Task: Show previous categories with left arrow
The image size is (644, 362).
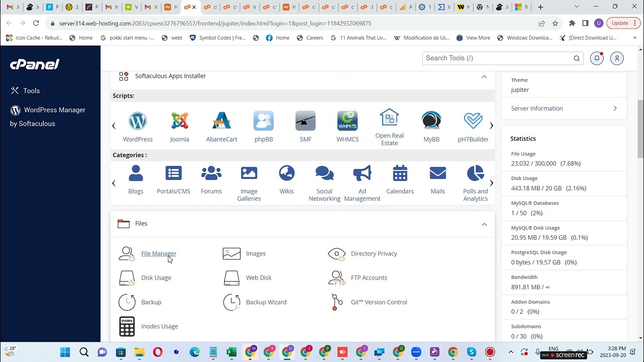Action: pyautogui.click(x=114, y=184)
